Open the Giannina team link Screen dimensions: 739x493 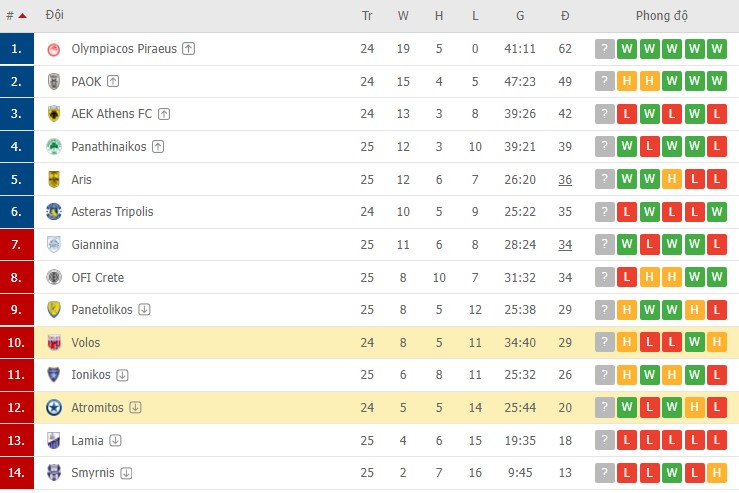(x=95, y=245)
